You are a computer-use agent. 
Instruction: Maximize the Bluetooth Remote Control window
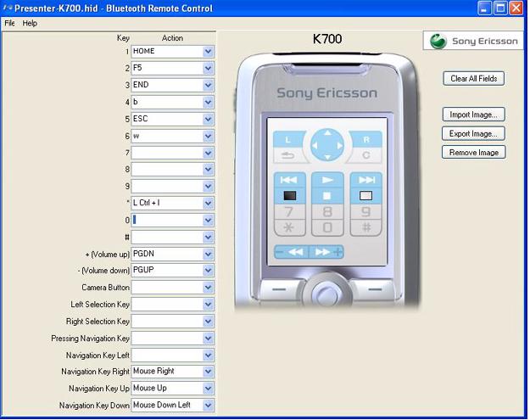pyautogui.click(x=500, y=8)
